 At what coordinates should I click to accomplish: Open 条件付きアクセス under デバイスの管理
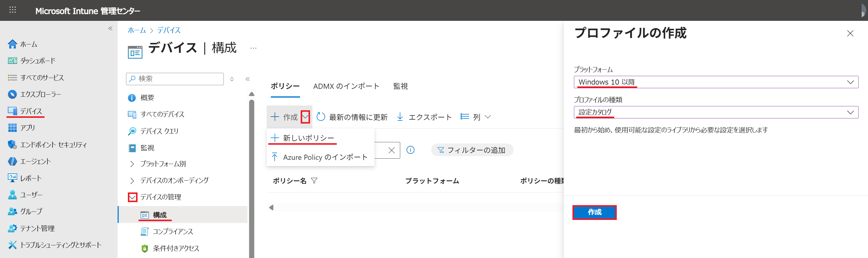pyautogui.click(x=170, y=248)
